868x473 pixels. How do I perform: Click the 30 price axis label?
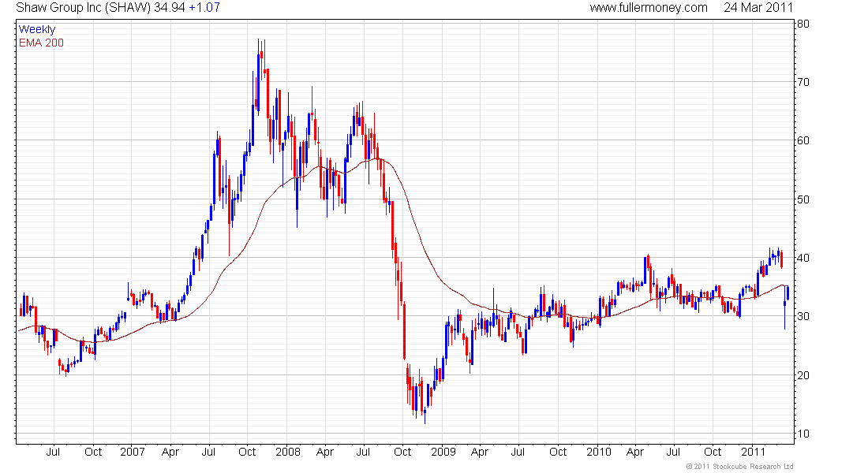click(x=803, y=316)
